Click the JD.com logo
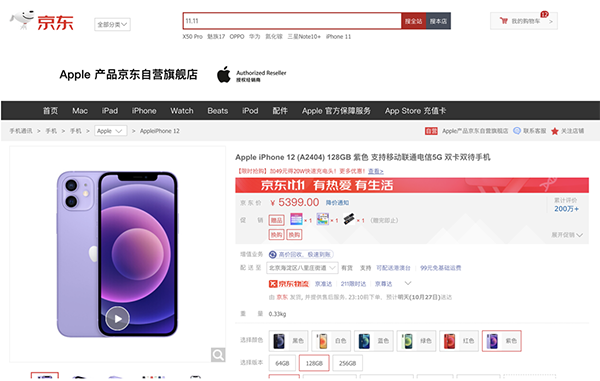This screenshot has height=381, width=600. coord(41,21)
